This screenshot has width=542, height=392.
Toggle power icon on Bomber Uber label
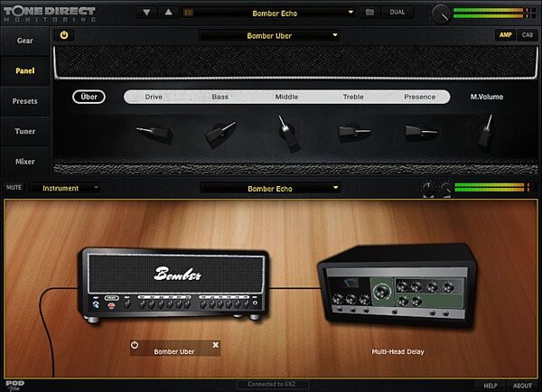(135, 345)
